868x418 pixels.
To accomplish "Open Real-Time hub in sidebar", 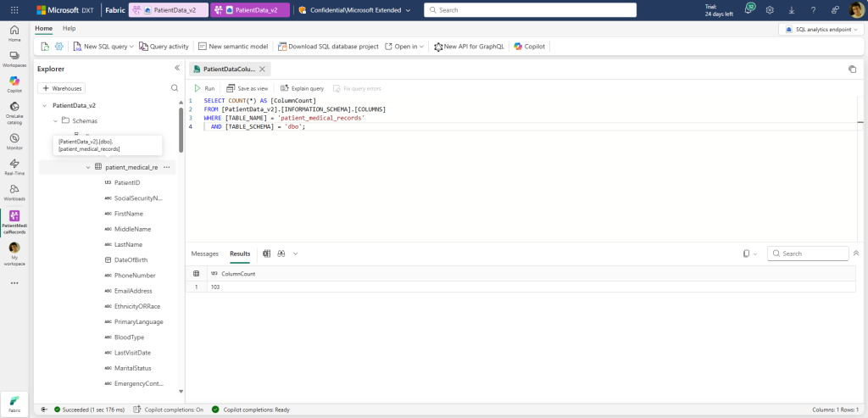I will [x=14, y=166].
